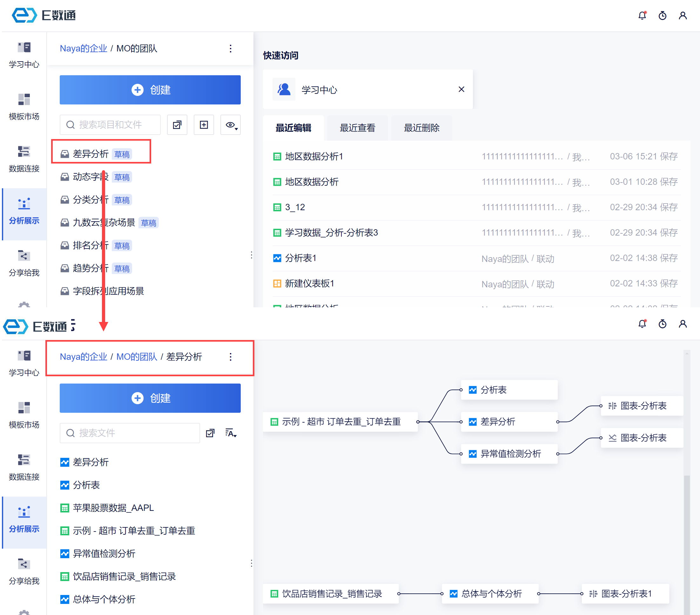Screen dimensions: 700x615
Task: Toggle batch-select icon next to 搜索文件
Action: click(x=210, y=433)
